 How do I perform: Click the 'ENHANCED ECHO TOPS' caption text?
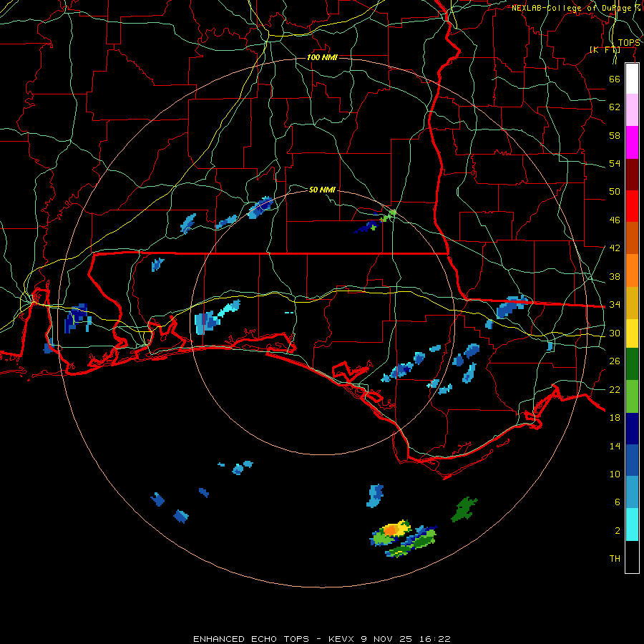click(x=251, y=639)
